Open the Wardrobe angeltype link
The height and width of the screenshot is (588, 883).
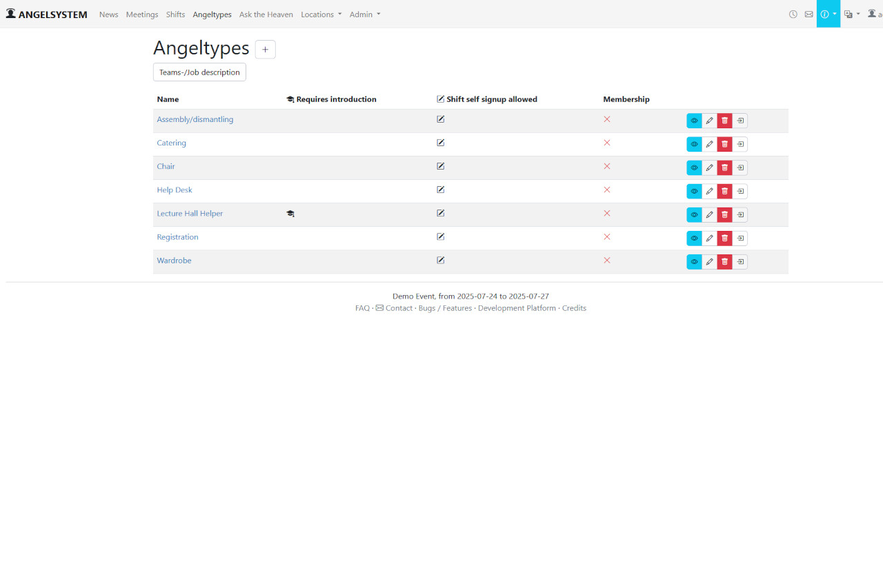[174, 260]
